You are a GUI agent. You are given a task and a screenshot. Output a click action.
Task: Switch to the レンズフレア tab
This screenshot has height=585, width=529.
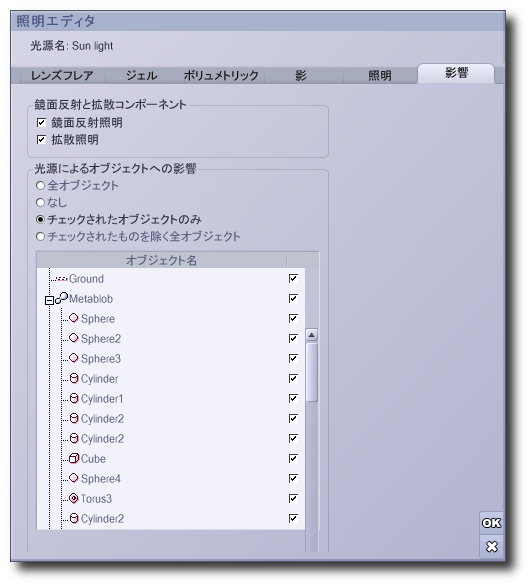(62, 75)
